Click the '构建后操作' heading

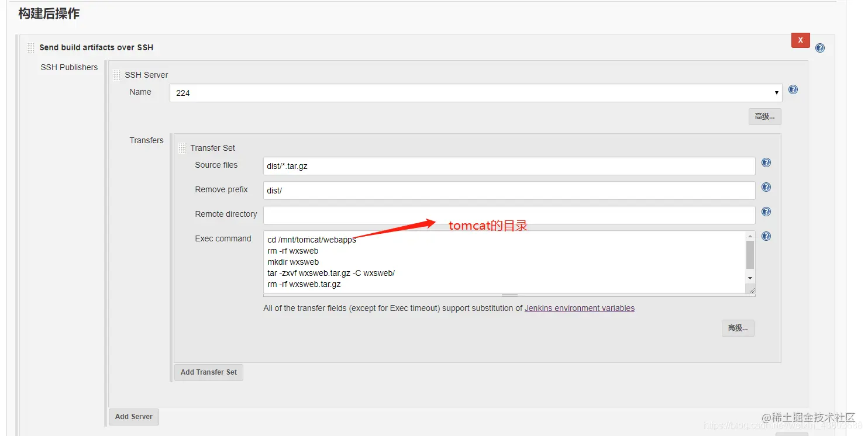point(49,13)
